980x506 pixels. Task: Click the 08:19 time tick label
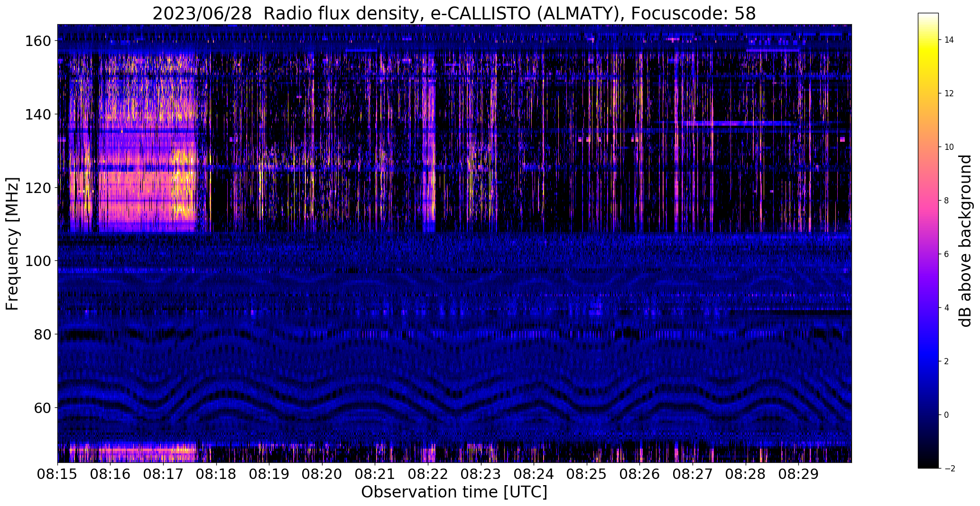click(x=269, y=474)
